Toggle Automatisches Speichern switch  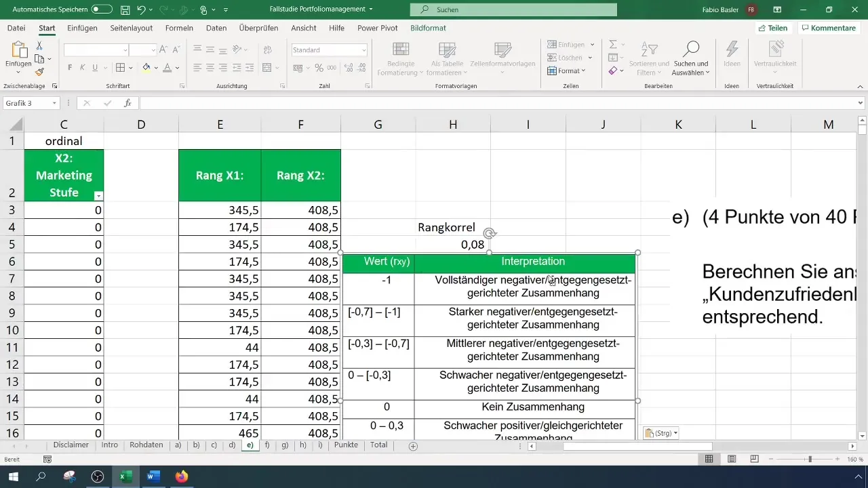tap(102, 9)
